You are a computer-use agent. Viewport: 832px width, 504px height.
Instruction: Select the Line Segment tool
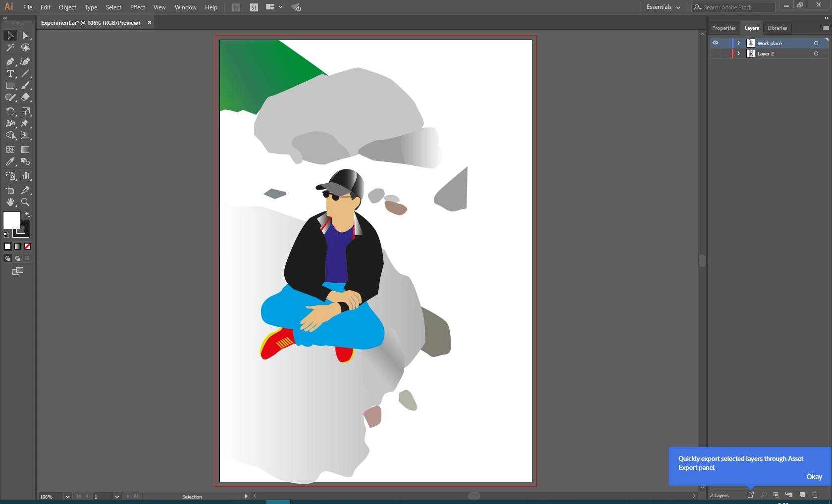tap(26, 73)
